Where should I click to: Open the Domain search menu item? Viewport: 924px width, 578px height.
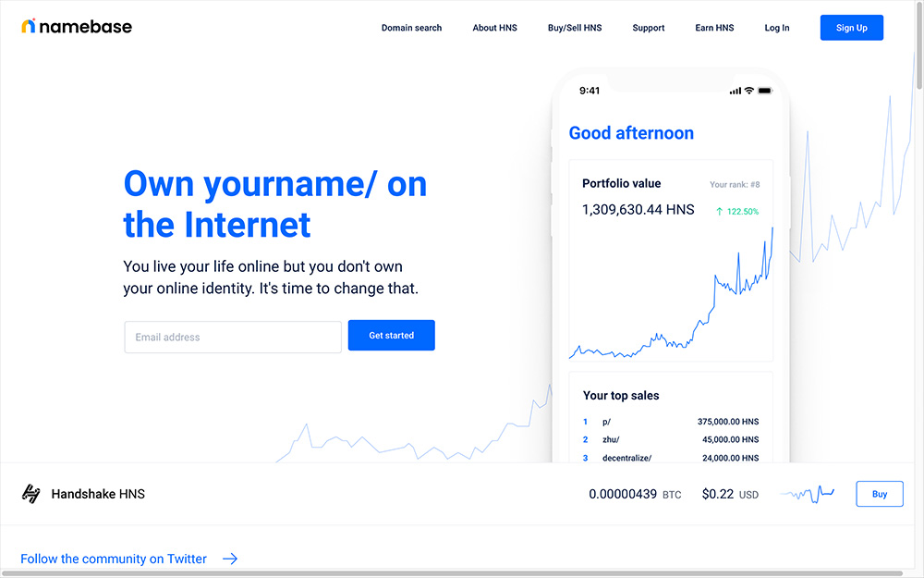tap(411, 28)
